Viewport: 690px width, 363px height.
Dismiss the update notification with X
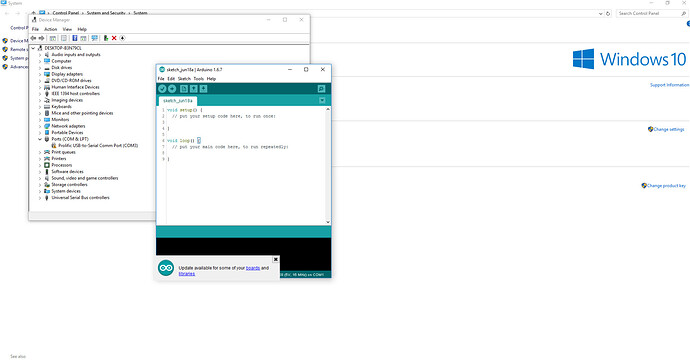coord(275,260)
